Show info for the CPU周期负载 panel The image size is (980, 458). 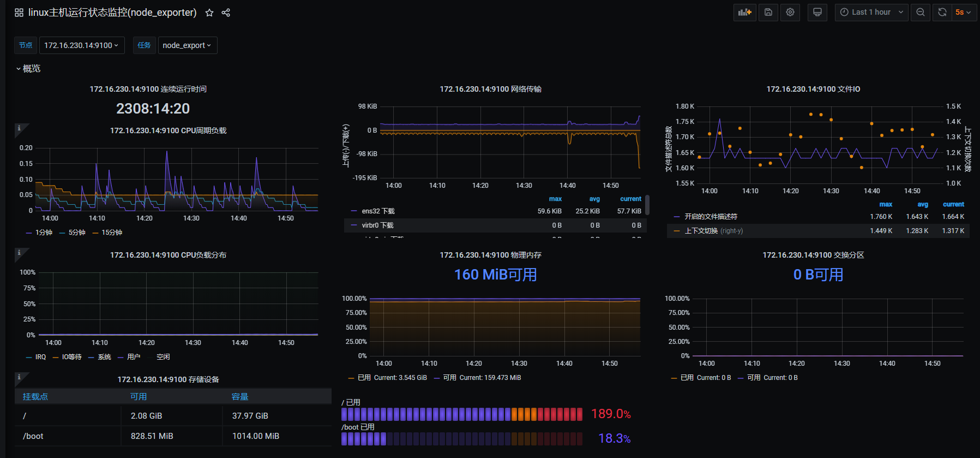point(20,128)
